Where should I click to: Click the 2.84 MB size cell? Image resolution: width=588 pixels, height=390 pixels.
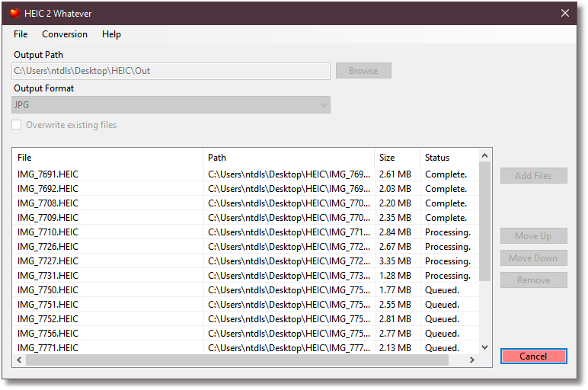tap(395, 232)
